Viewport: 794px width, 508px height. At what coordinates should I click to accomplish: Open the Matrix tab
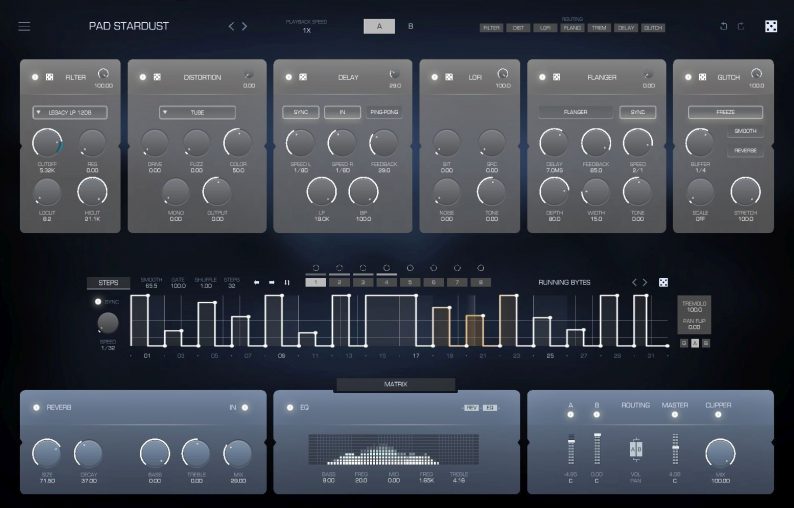pos(396,384)
